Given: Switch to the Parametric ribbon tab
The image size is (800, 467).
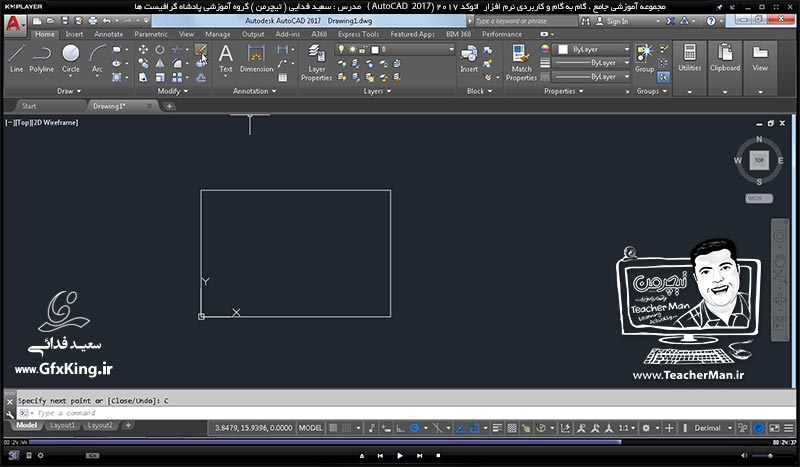Looking at the screenshot, I should 151,34.
